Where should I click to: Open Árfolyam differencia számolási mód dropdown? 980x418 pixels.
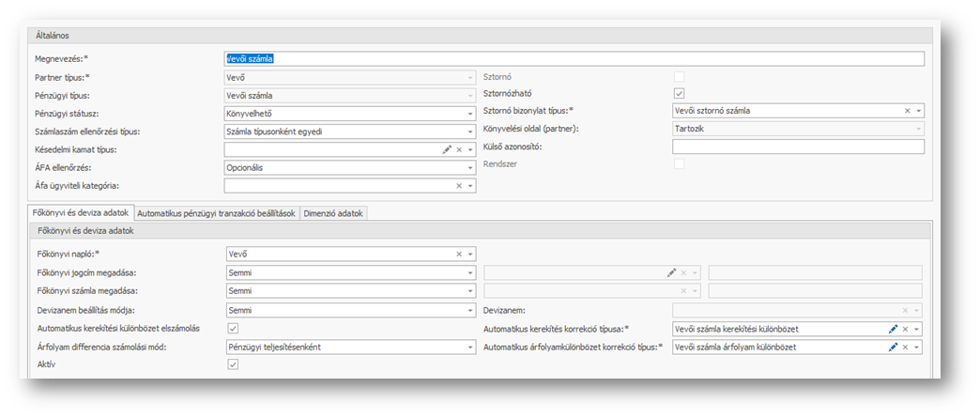470,347
